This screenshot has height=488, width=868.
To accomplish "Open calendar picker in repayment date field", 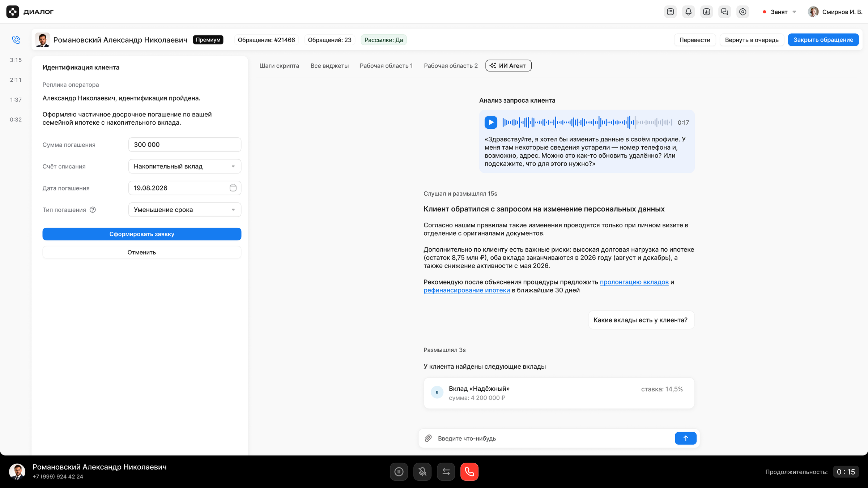I will click(233, 188).
